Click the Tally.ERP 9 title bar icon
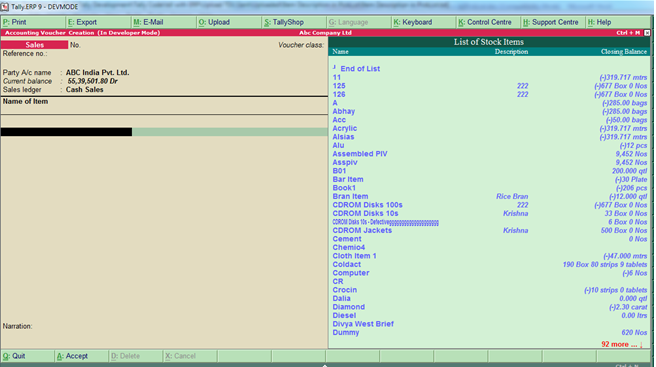The image size is (656, 367). click(x=5, y=7)
